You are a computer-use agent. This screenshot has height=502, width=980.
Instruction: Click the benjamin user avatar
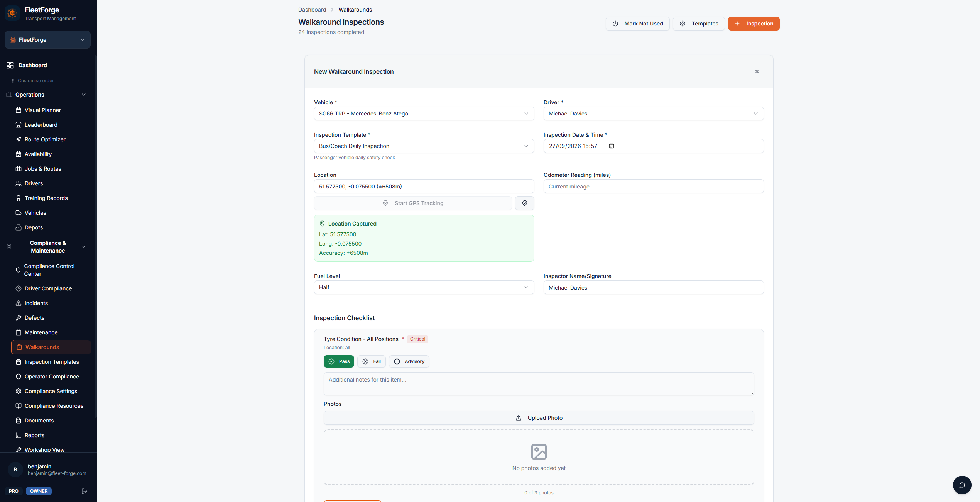[15, 470]
